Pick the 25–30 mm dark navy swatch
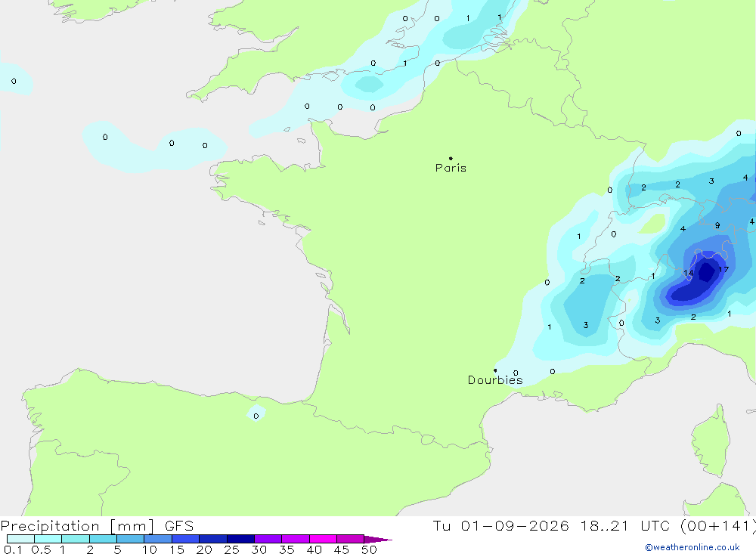This screenshot has width=756, height=554. click(240, 539)
